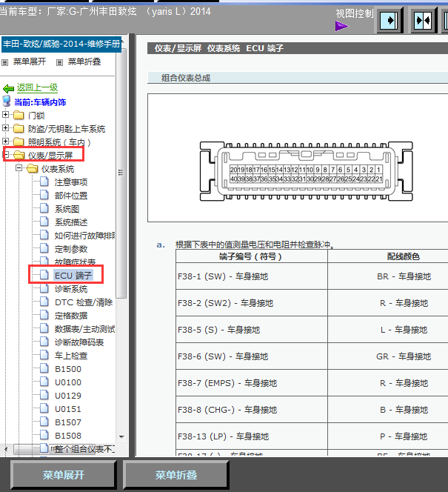Open the U0151 code page
This screenshot has height=492, width=448.
point(68,409)
